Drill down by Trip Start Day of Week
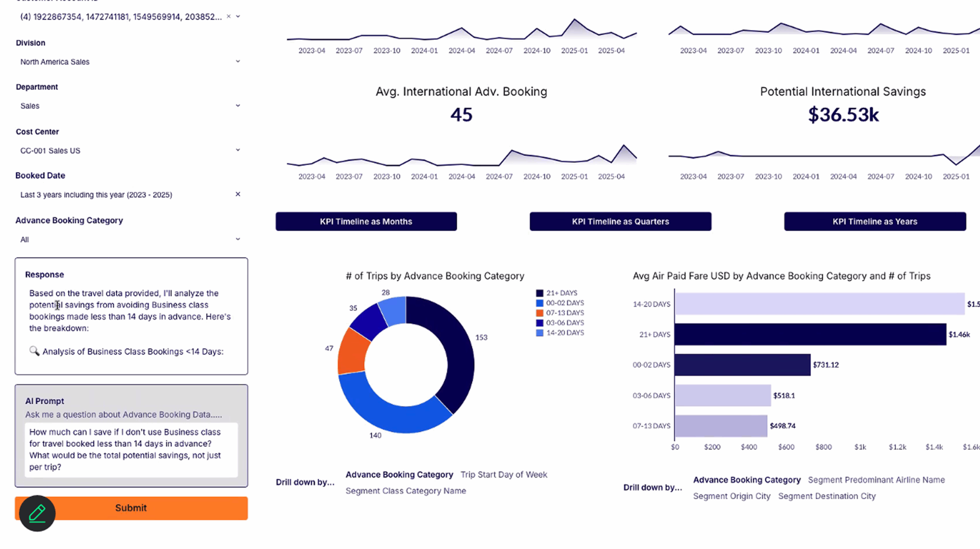 coord(504,474)
